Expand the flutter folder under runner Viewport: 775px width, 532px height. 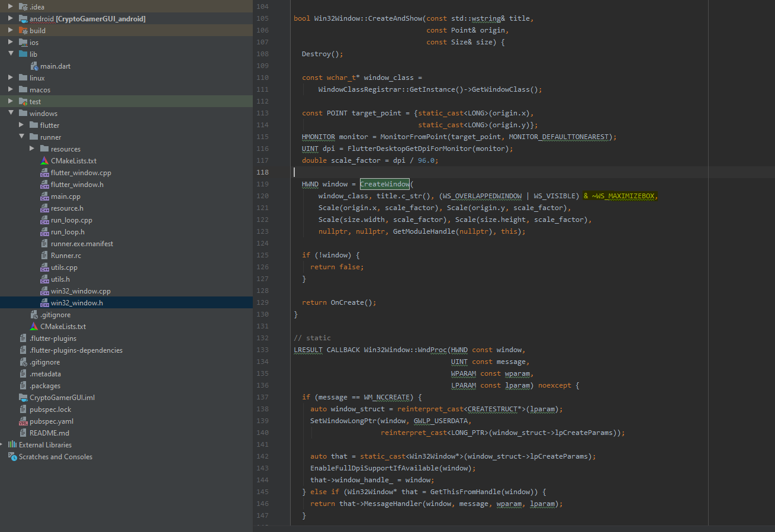point(21,125)
